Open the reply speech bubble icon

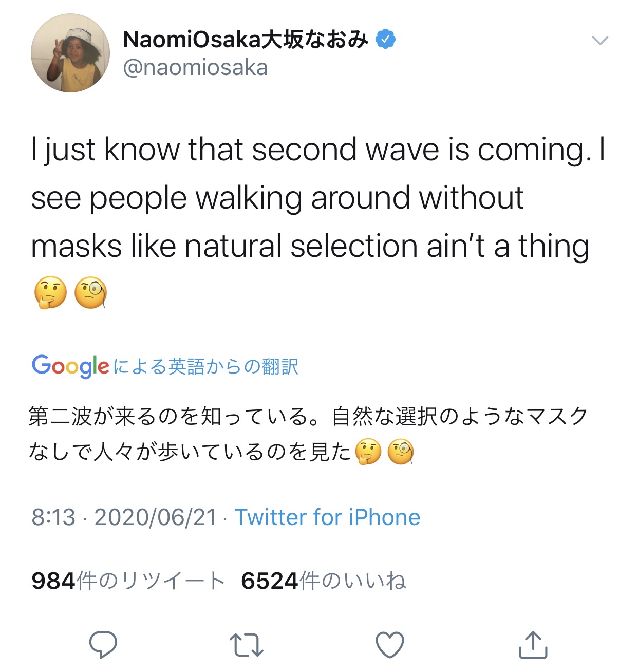103,644
